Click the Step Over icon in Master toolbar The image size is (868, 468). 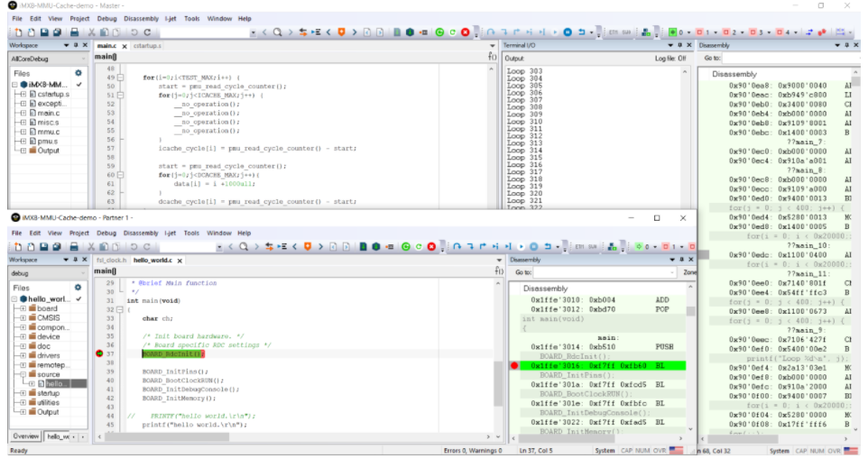[x=493, y=32]
